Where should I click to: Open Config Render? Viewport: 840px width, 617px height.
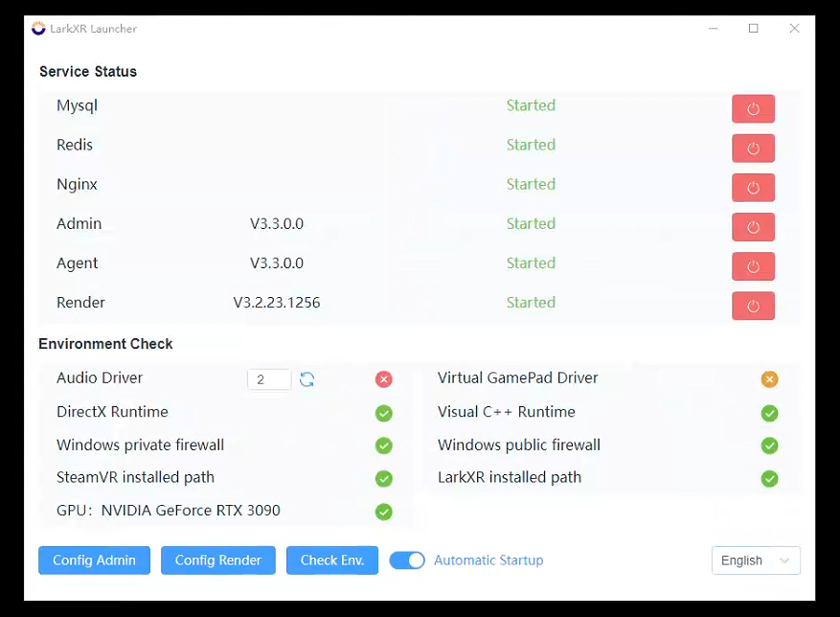[218, 560]
